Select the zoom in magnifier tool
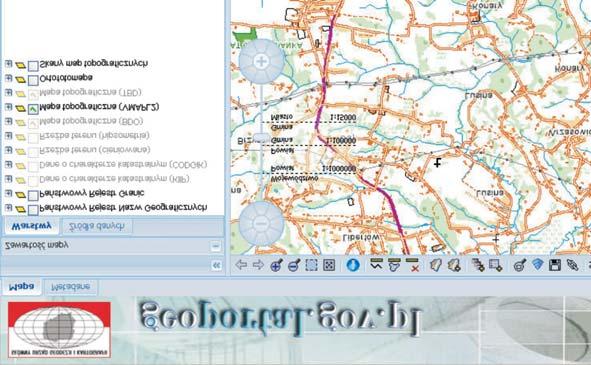The image size is (591, 365). (x=276, y=265)
